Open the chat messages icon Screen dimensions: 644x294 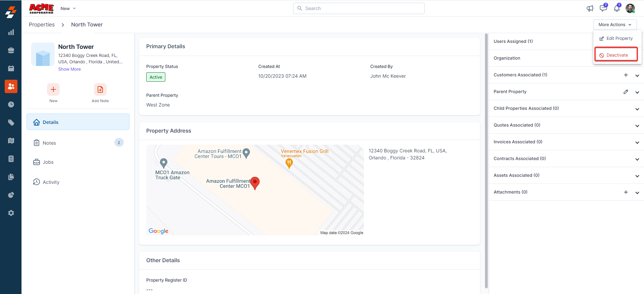[603, 8]
